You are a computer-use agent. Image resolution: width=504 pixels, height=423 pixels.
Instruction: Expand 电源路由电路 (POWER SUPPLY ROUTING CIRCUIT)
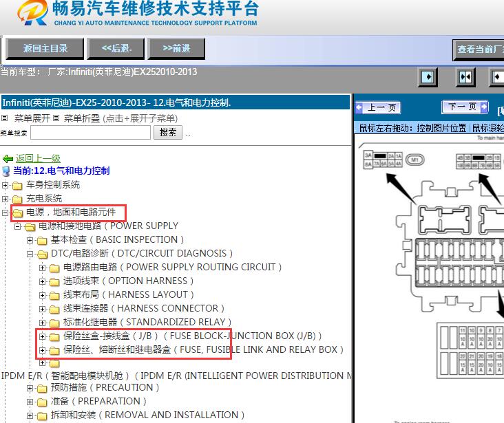pyautogui.click(x=42, y=268)
